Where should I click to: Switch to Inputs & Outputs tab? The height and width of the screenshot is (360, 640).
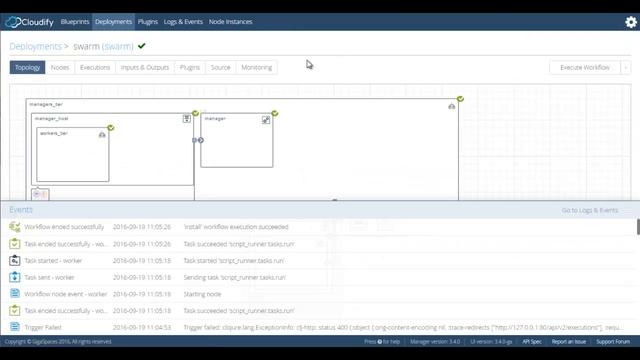(x=145, y=67)
